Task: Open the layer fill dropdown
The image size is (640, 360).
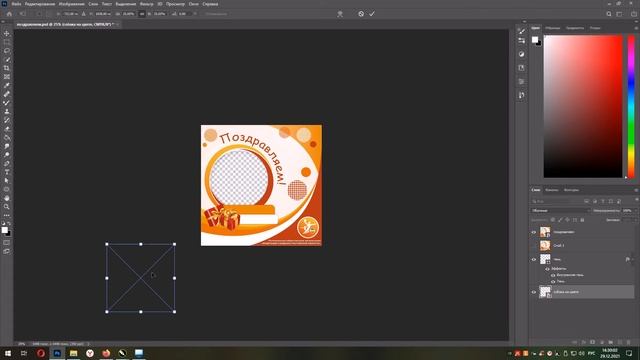Action: point(635,220)
